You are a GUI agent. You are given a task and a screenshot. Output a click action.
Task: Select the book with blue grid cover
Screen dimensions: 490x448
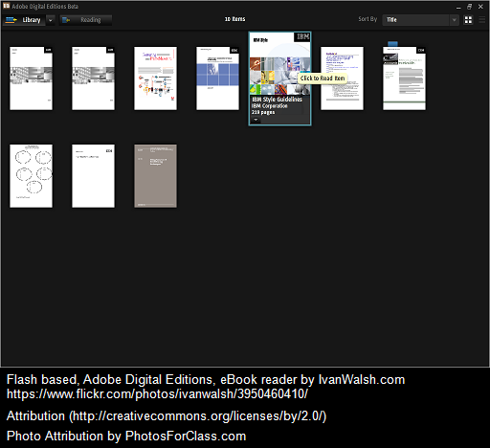[x=217, y=78]
